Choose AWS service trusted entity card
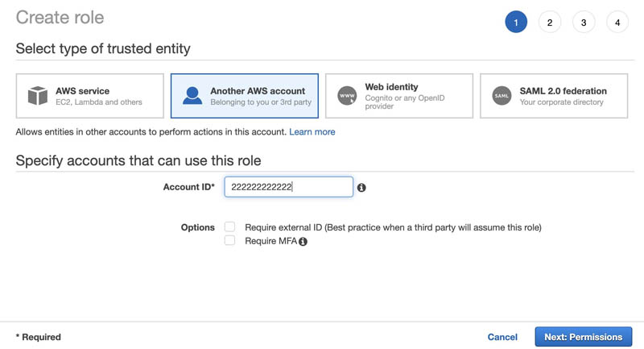Viewport: 644px width, 349px height. [90, 96]
